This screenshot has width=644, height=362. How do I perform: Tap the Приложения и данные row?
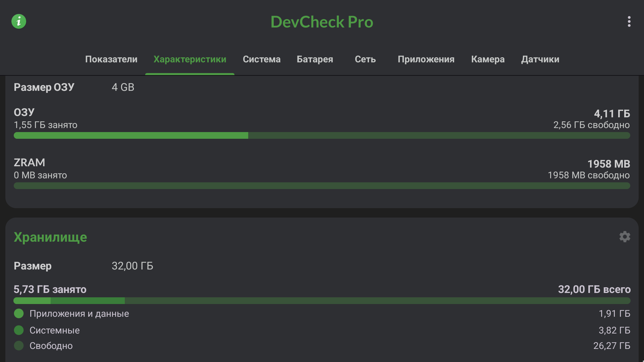coord(79,313)
